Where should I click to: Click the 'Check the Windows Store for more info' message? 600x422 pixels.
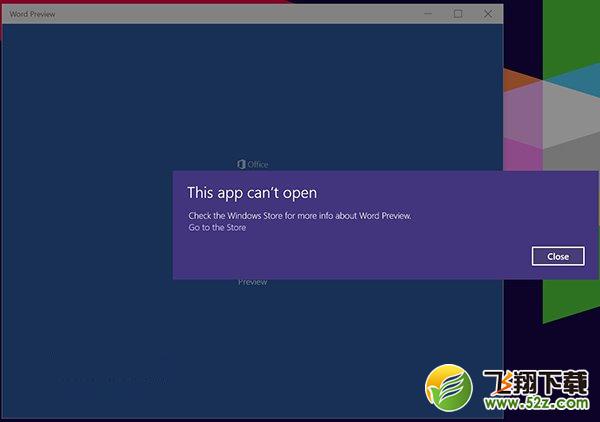coord(300,216)
